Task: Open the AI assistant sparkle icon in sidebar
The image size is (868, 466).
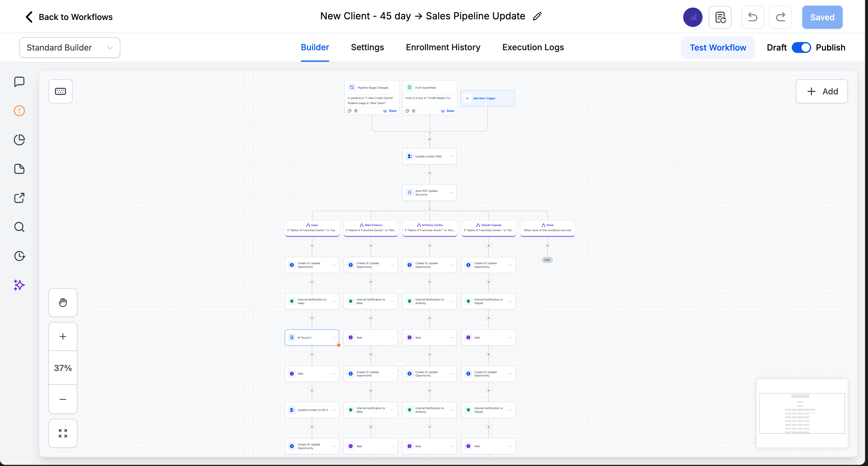Action: [x=19, y=285]
